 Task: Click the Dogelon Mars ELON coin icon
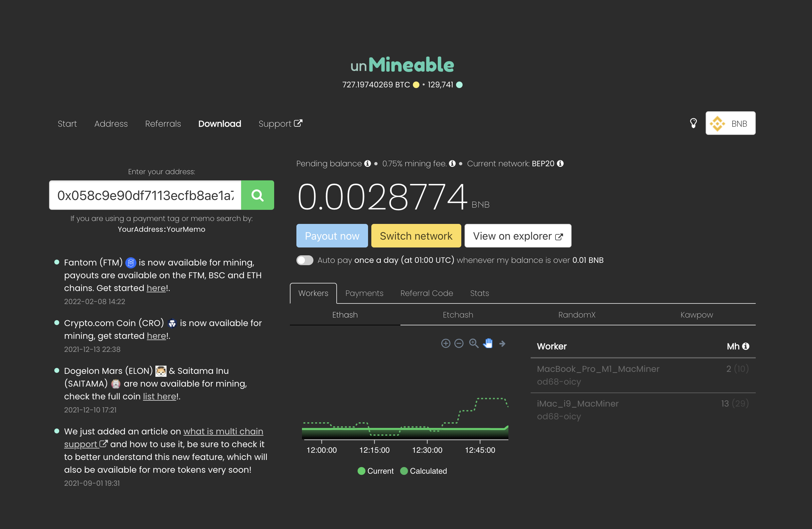pyautogui.click(x=161, y=371)
